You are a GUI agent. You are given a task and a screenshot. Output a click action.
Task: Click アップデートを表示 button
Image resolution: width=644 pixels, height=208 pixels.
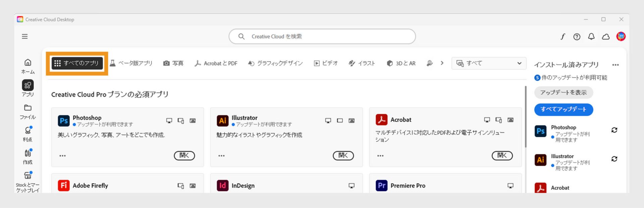pos(563,92)
